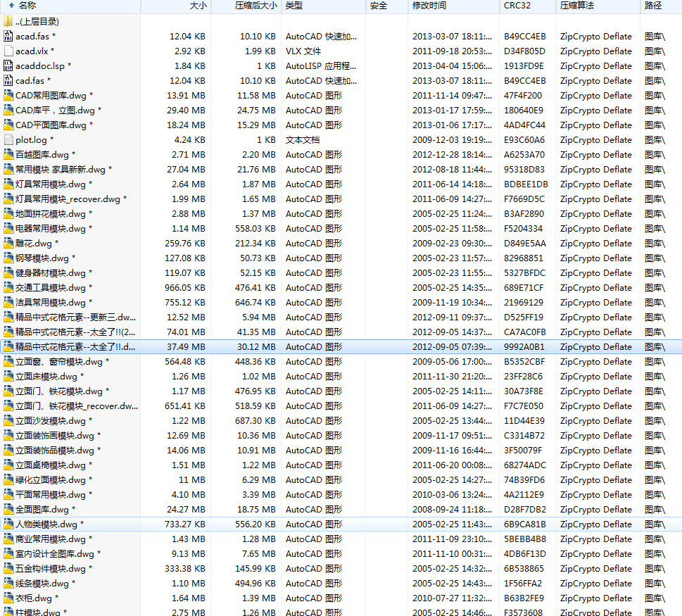Click the acaddoc.lsp file icon

click(8, 65)
